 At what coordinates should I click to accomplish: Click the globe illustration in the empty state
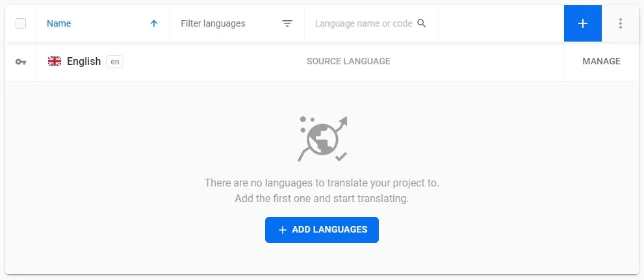tap(322, 138)
